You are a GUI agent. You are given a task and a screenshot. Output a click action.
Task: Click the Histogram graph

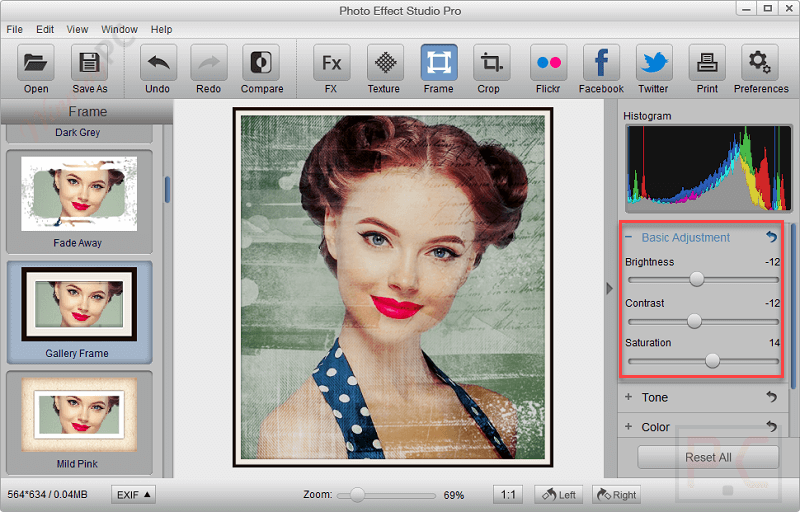(708, 168)
